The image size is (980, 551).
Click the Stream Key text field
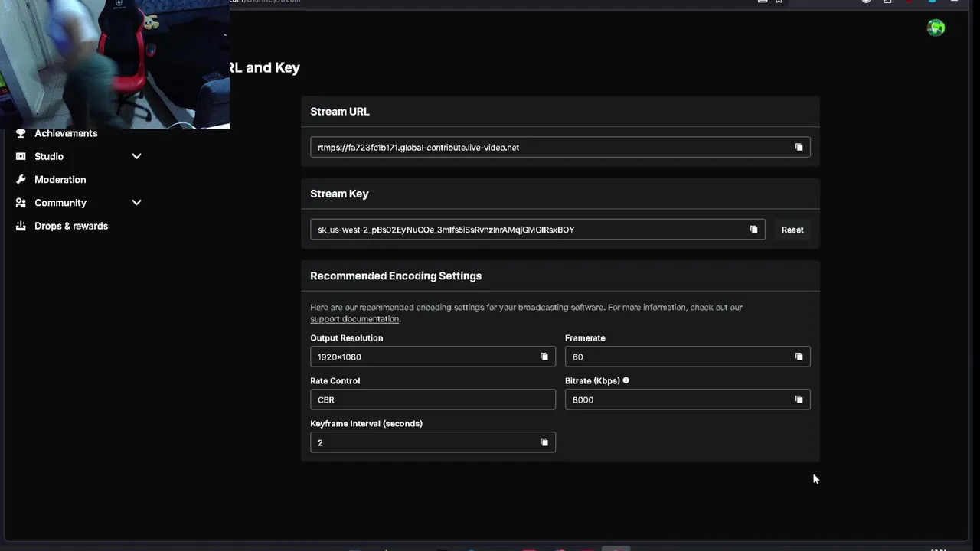point(521,230)
